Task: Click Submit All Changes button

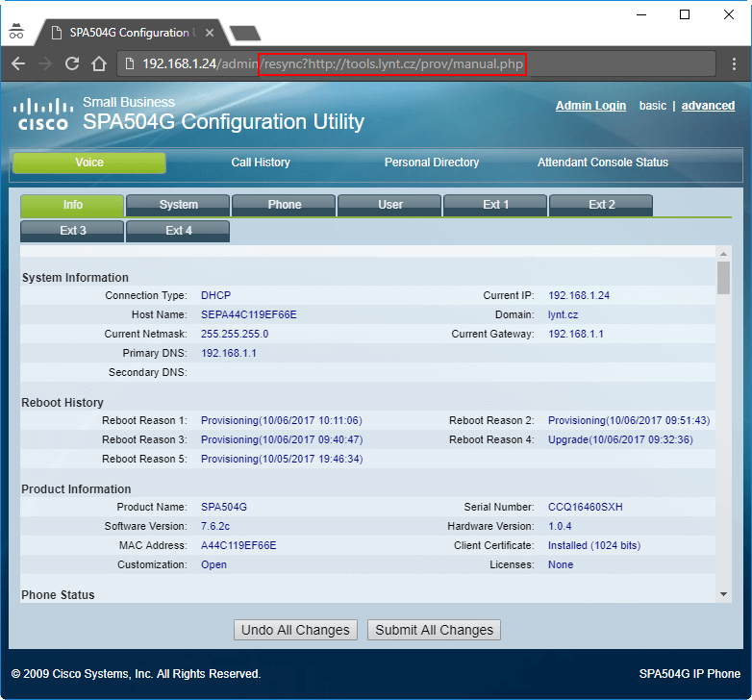Action: [x=434, y=630]
